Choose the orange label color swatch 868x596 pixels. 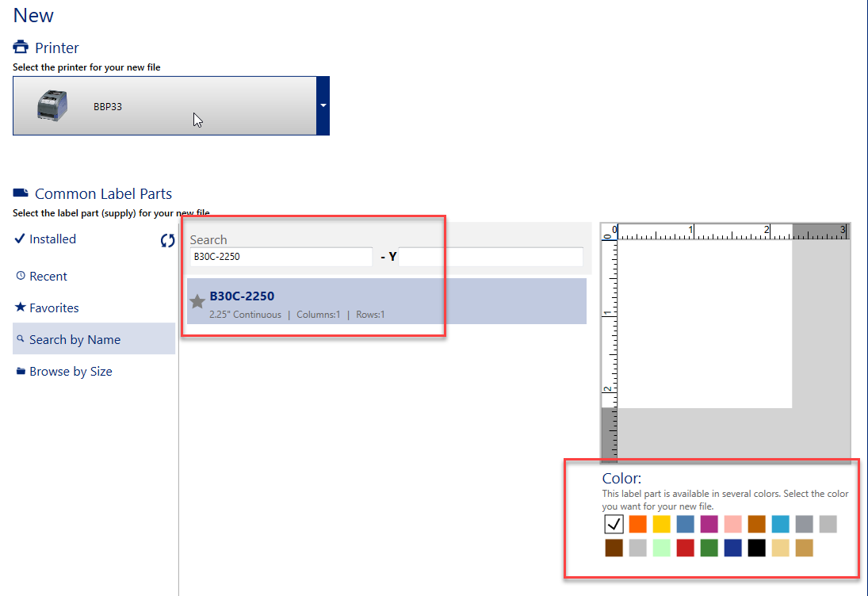click(x=638, y=524)
